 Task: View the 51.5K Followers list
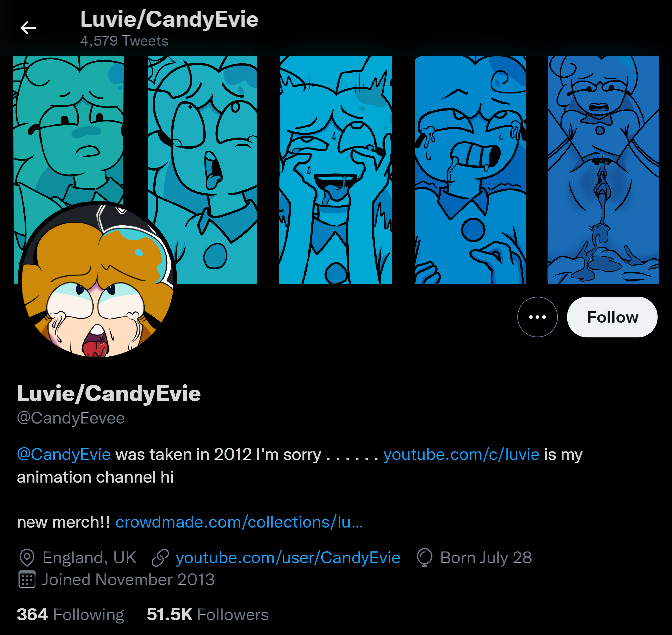(208, 615)
